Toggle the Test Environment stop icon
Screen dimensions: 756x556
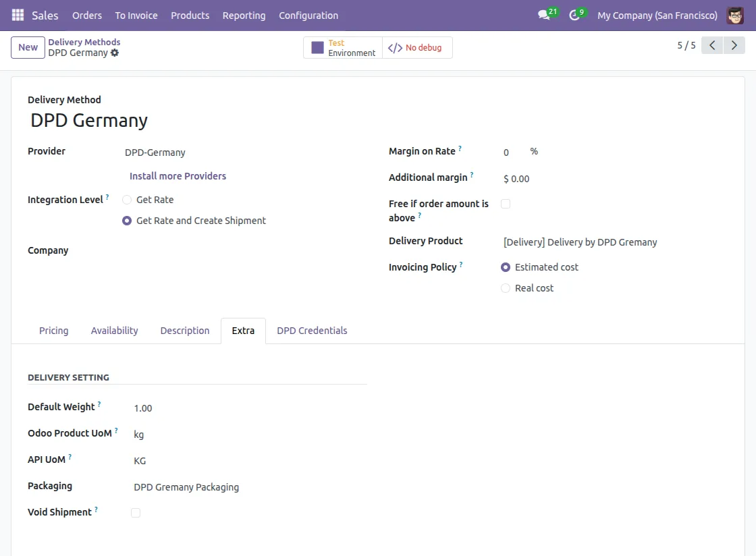pyautogui.click(x=318, y=48)
